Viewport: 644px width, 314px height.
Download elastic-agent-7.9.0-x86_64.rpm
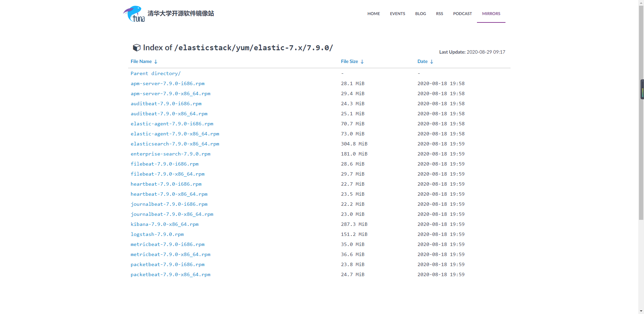pyautogui.click(x=175, y=134)
